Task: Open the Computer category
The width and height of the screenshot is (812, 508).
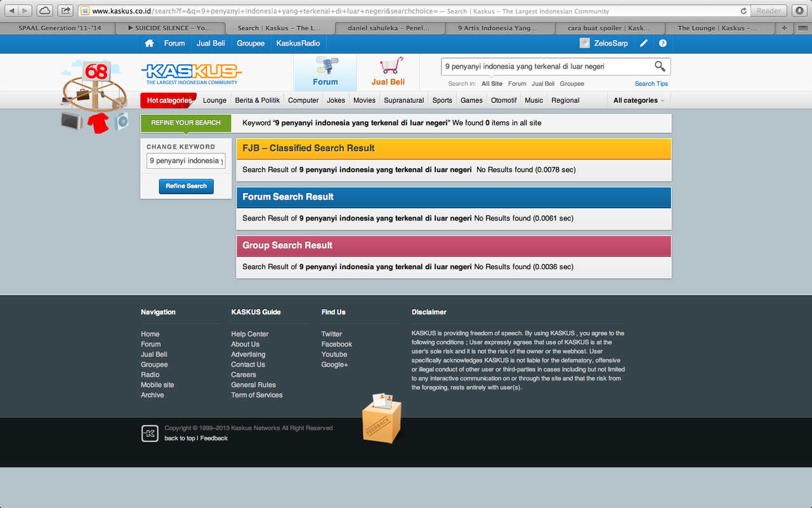Action: pyautogui.click(x=303, y=100)
